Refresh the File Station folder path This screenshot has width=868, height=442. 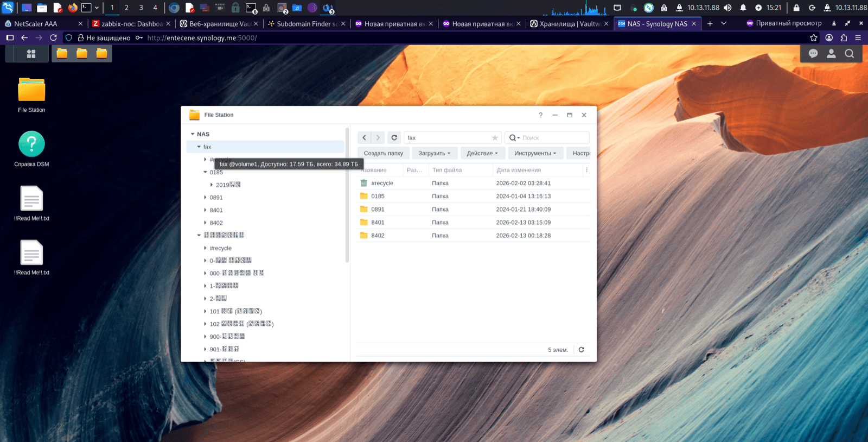tap(394, 138)
